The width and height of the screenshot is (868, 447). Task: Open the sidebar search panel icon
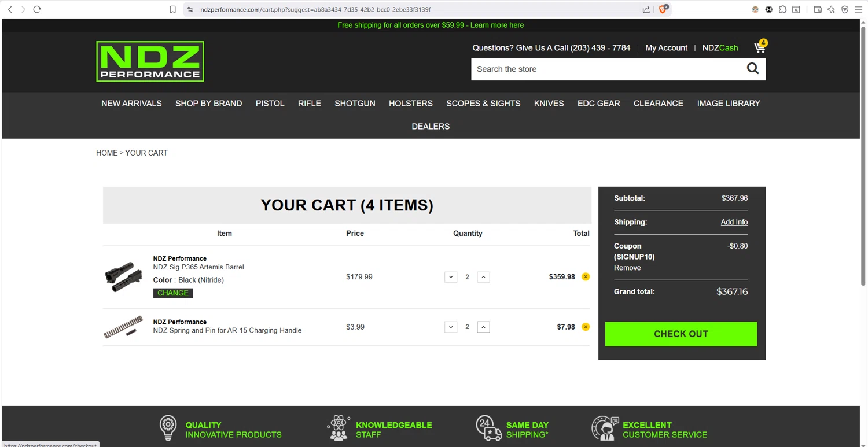point(796,9)
